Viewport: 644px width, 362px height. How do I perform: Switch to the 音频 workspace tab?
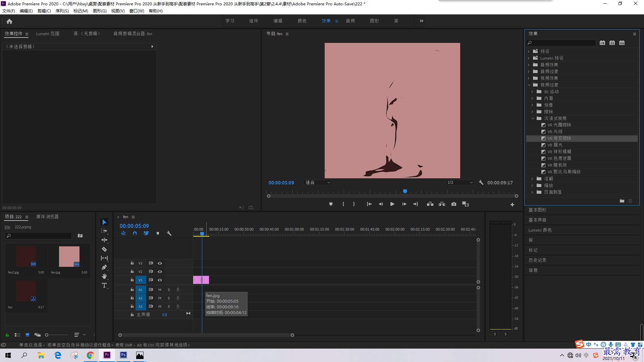[x=351, y=21]
